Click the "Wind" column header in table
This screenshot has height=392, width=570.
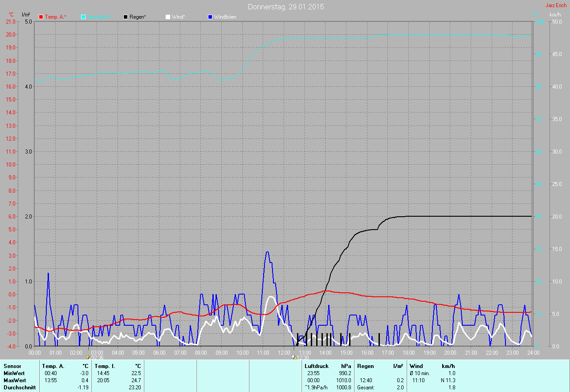click(x=416, y=366)
